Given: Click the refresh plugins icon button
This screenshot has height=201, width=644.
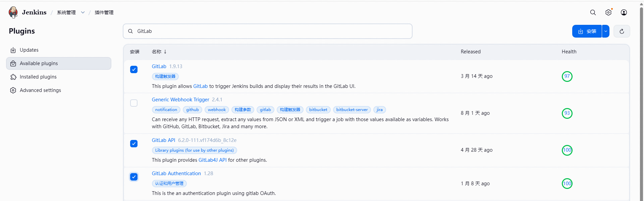Looking at the screenshot, I should (622, 31).
